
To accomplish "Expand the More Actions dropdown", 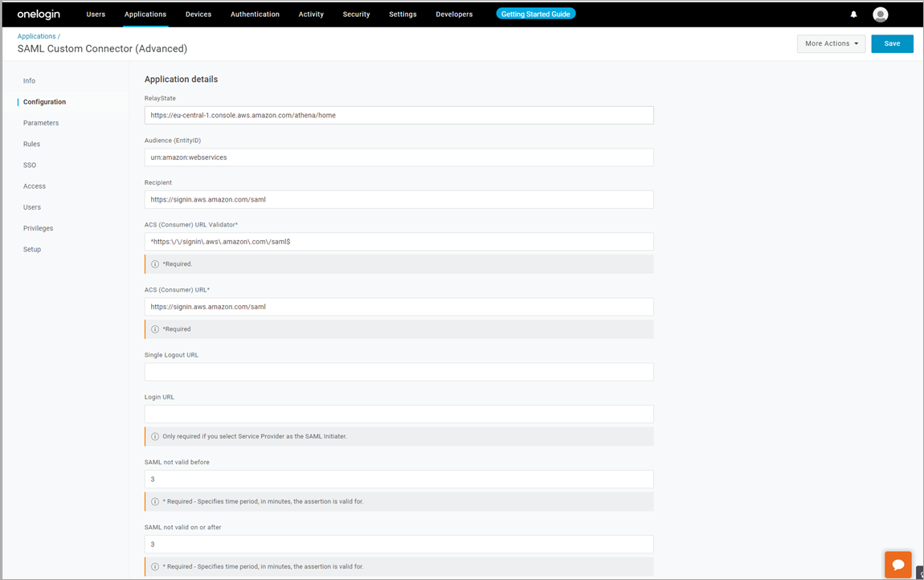I will click(x=832, y=43).
